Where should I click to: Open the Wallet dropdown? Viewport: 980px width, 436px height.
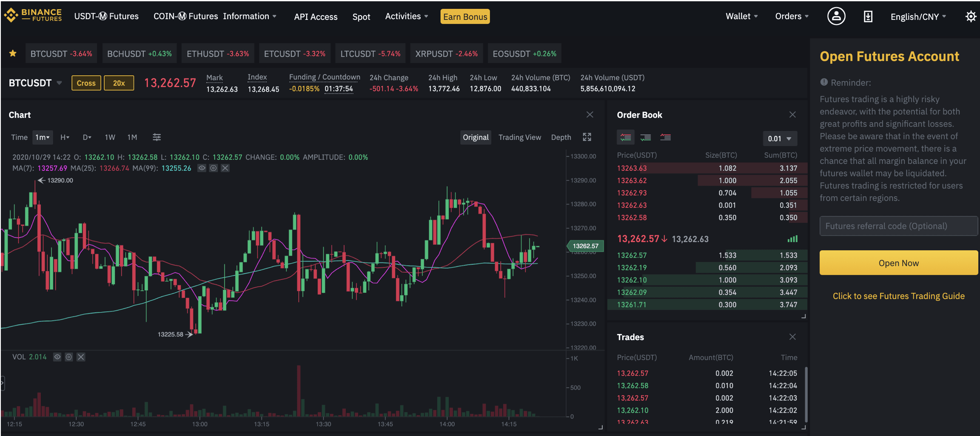point(741,16)
